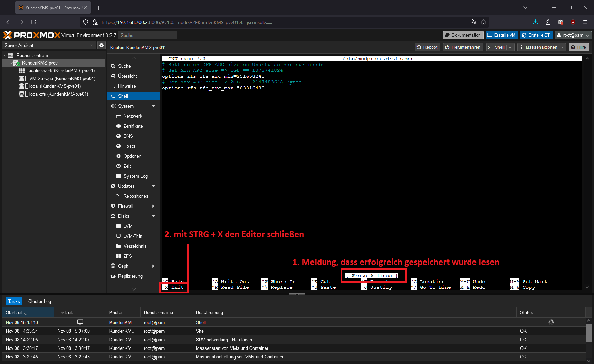This screenshot has height=364, width=594.
Task: Open the Massenaktionen dropdown
Action: point(542,47)
